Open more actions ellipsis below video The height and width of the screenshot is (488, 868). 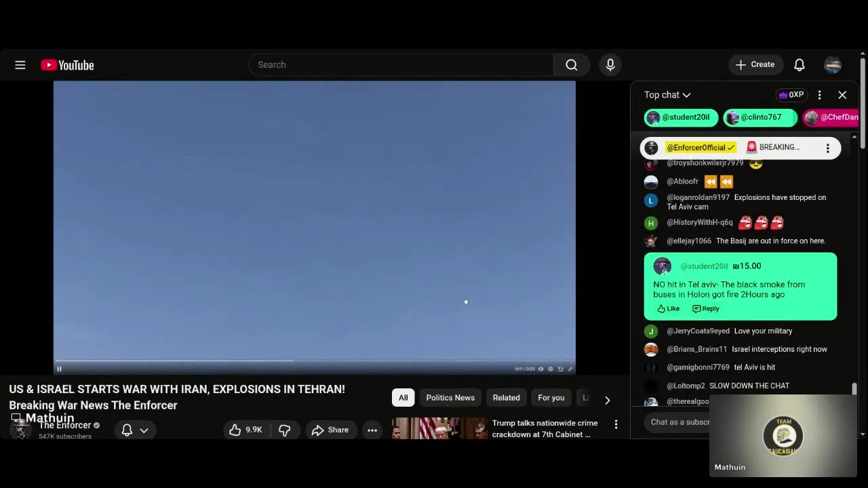[x=372, y=430]
